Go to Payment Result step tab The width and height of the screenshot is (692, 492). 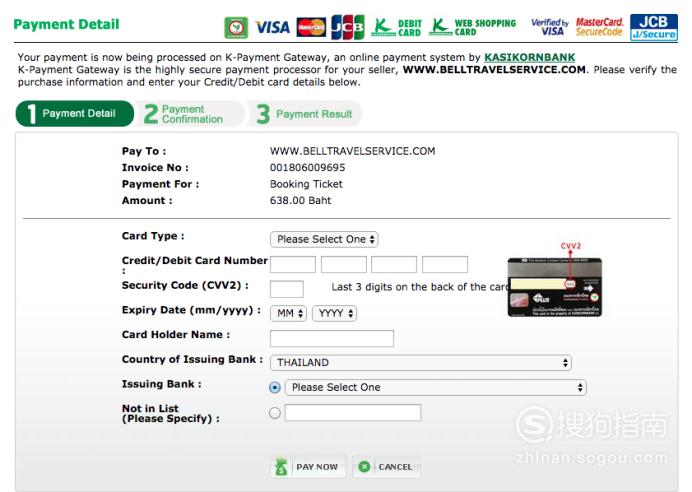(304, 114)
